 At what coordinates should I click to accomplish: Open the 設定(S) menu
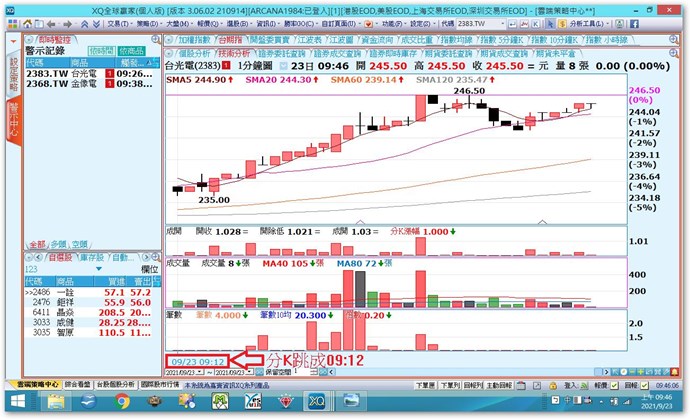point(423,24)
